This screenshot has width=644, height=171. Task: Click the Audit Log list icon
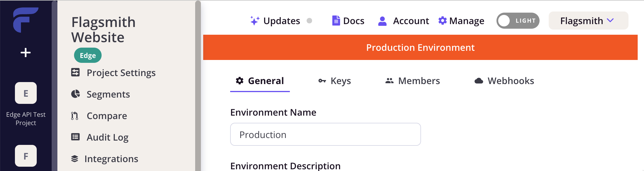click(75, 137)
